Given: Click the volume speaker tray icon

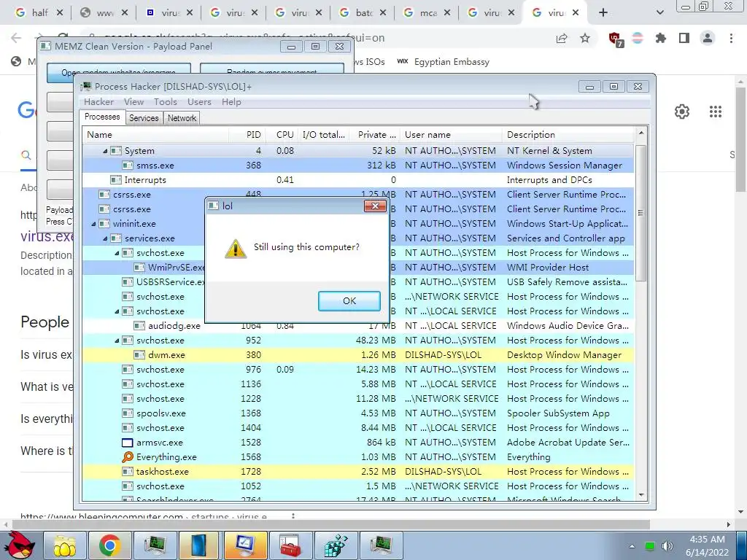Looking at the screenshot, I should (x=667, y=546).
